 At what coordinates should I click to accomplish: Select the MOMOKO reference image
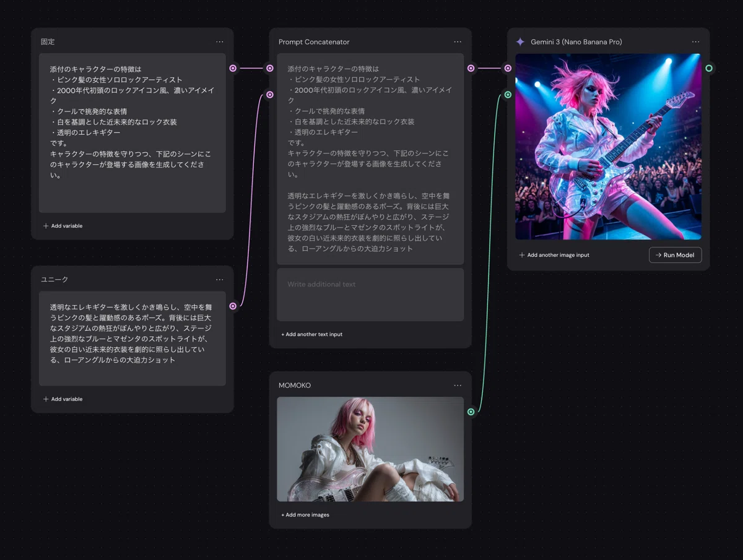(370, 449)
